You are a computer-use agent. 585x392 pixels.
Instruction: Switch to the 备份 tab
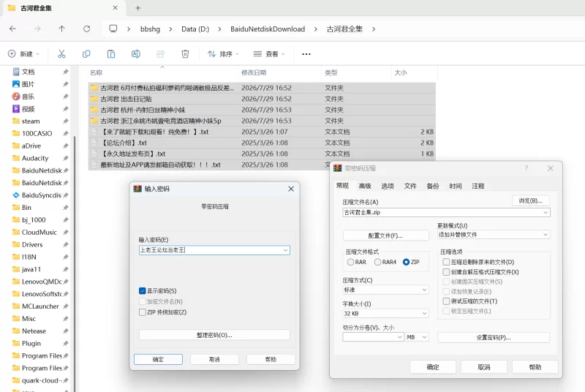[433, 186]
